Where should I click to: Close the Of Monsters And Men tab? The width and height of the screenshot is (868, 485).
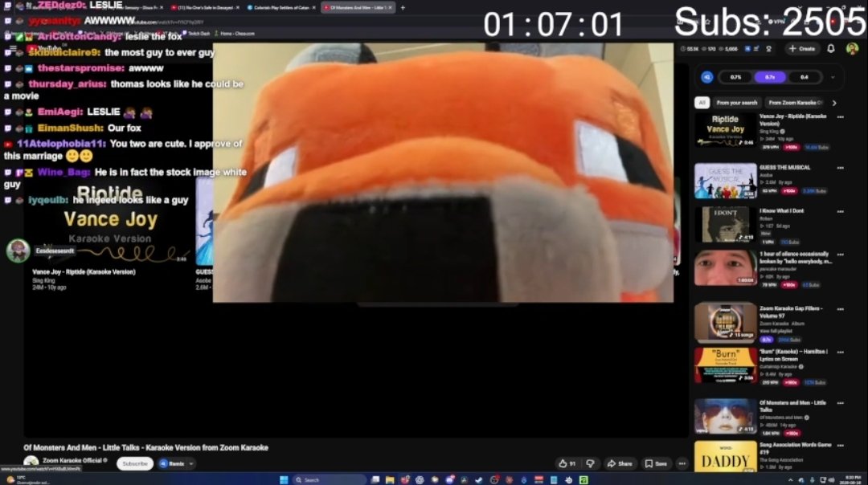(391, 8)
